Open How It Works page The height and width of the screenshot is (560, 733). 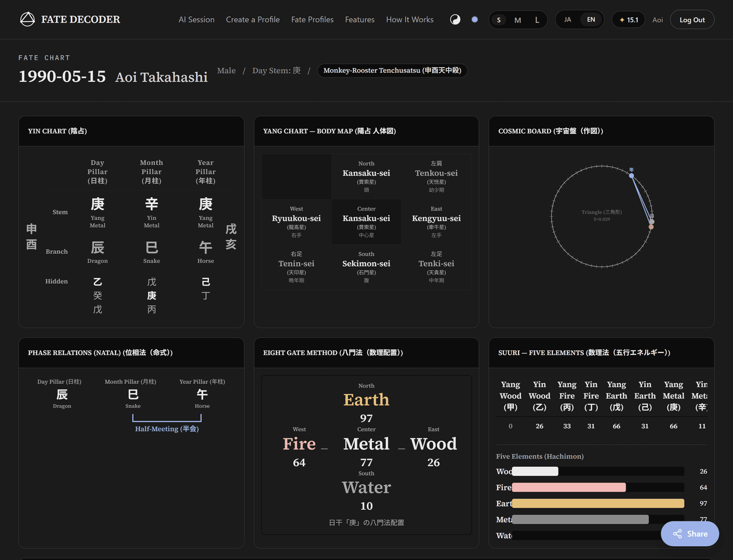410,20
